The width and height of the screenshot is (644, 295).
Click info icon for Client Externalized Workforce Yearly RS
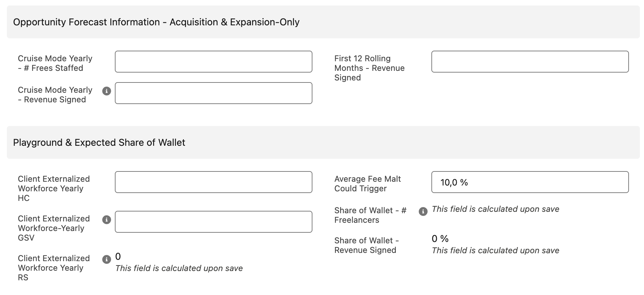pyautogui.click(x=107, y=259)
